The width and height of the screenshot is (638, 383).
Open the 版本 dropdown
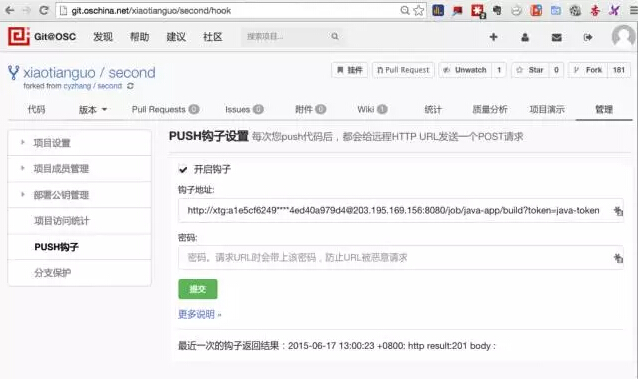click(93, 109)
